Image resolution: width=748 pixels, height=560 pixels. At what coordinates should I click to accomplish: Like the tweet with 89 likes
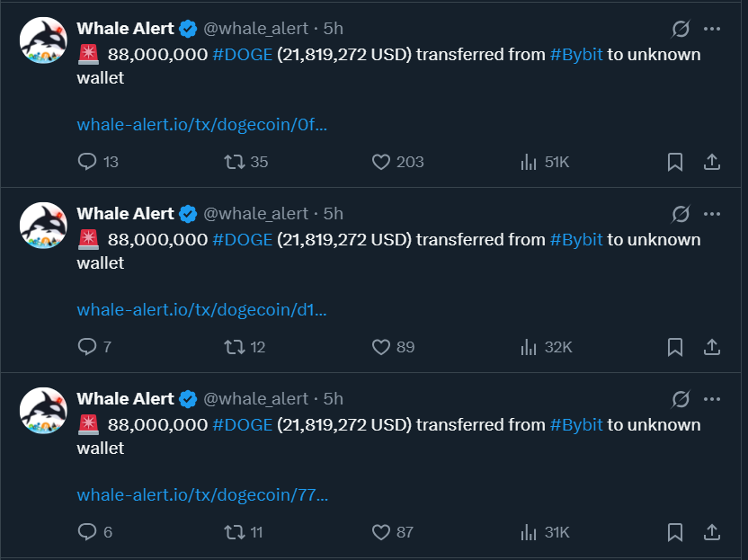pyautogui.click(x=381, y=347)
